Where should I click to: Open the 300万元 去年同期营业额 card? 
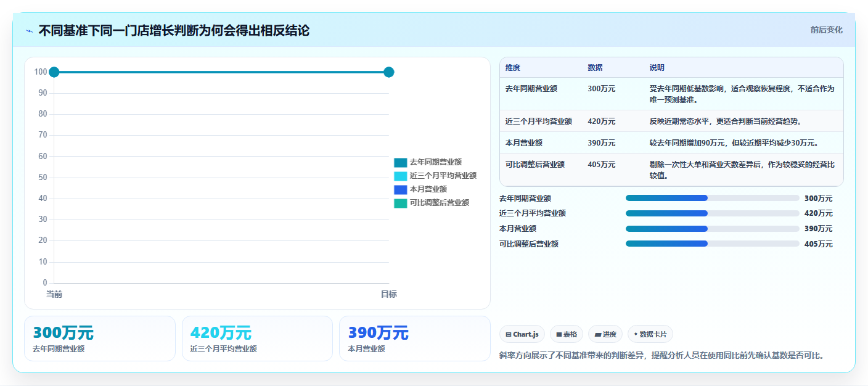100,339
